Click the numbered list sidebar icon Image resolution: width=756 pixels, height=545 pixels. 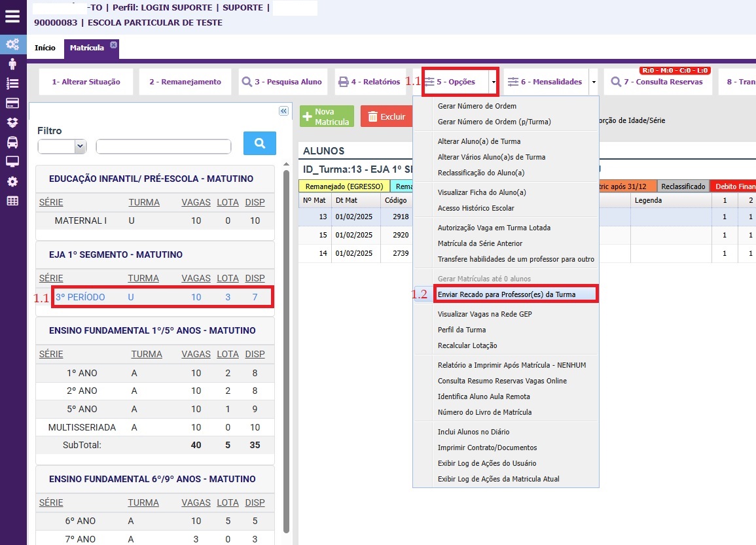point(12,84)
